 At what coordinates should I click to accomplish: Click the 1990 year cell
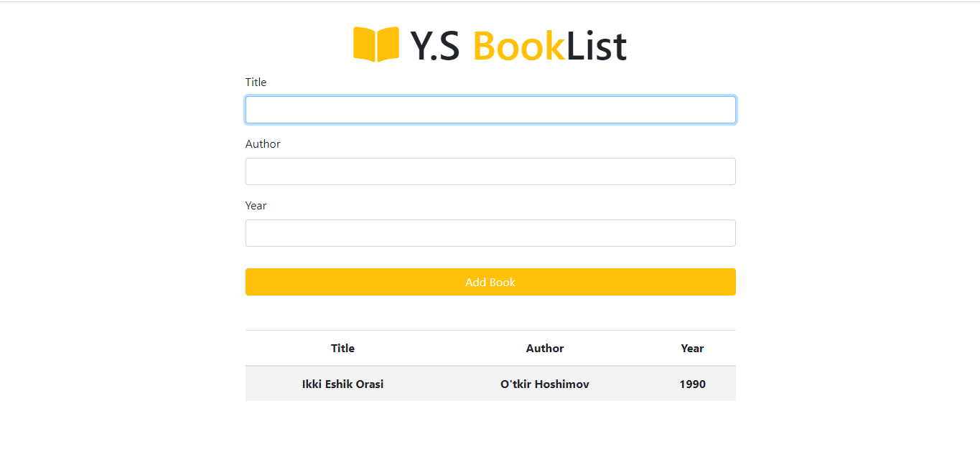tap(692, 384)
